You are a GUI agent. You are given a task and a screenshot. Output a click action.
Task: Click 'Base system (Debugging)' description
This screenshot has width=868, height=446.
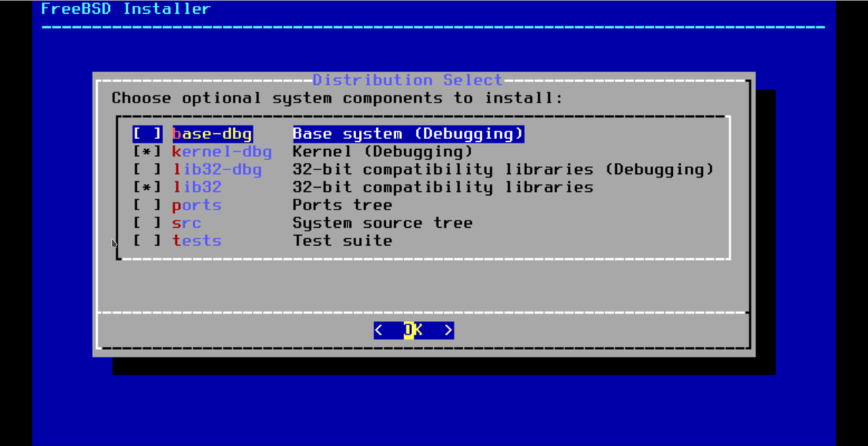[x=409, y=134]
